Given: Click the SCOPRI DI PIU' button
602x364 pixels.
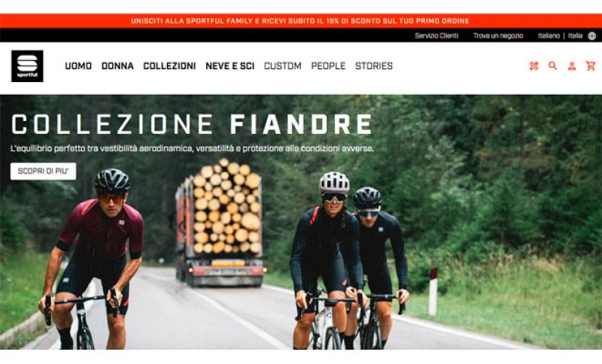Looking at the screenshot, I should [x=43, y=171].
